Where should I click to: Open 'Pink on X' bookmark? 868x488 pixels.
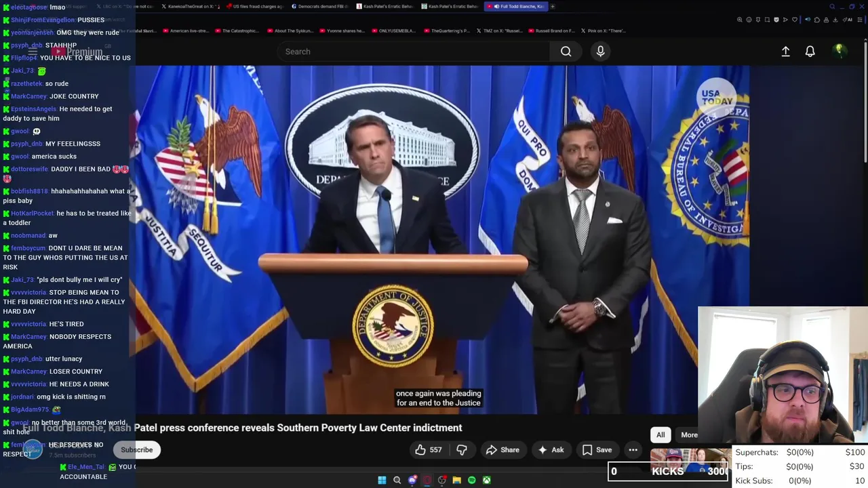[x=603, y=30]
